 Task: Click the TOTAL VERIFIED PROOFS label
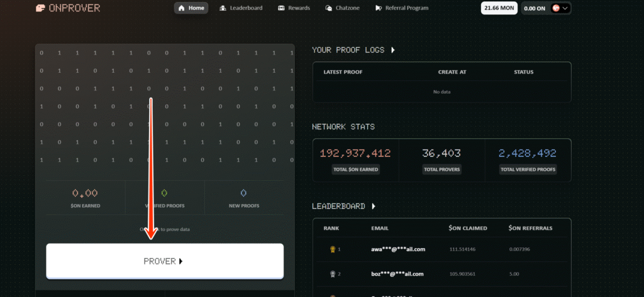tap(528, 169)
